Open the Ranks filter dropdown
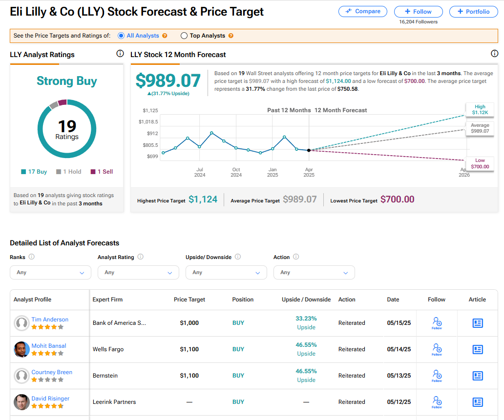The image size is (504, 420). coord(50,272)
